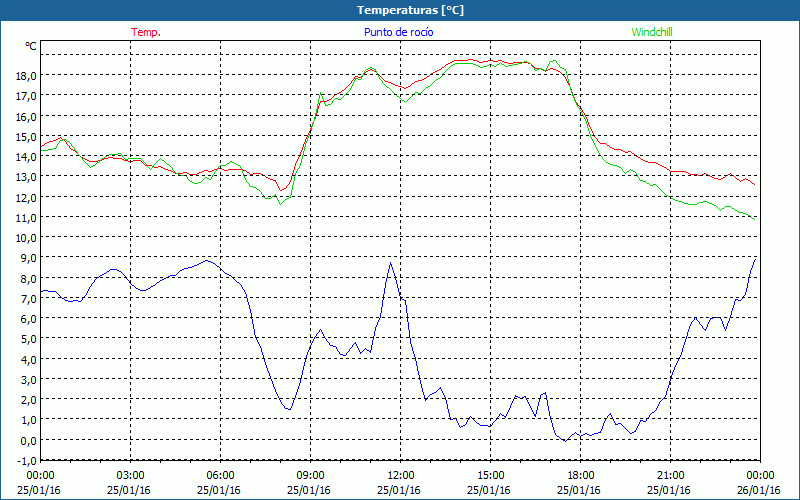Click dew point minimum just after 08:00
This screenshot has width=800, height=500.
coord(289,409)
